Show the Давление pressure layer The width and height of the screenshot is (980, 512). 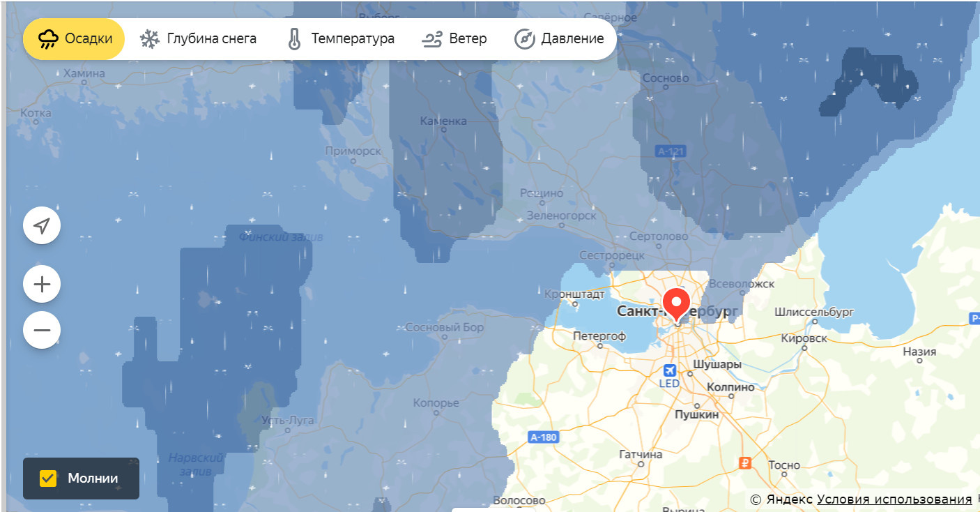560,38
